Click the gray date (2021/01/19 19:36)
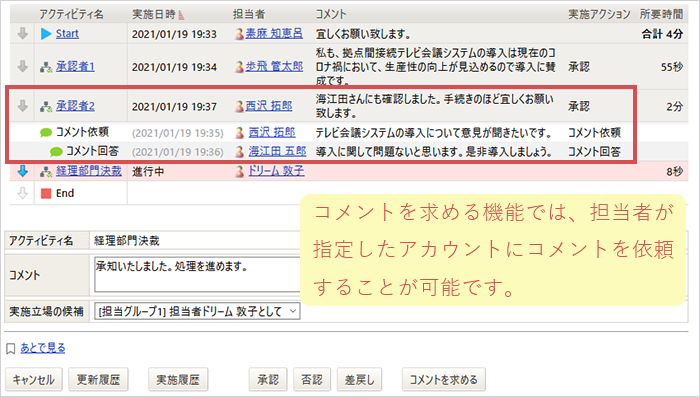This screenshot has width=700, height=397. 178,152
